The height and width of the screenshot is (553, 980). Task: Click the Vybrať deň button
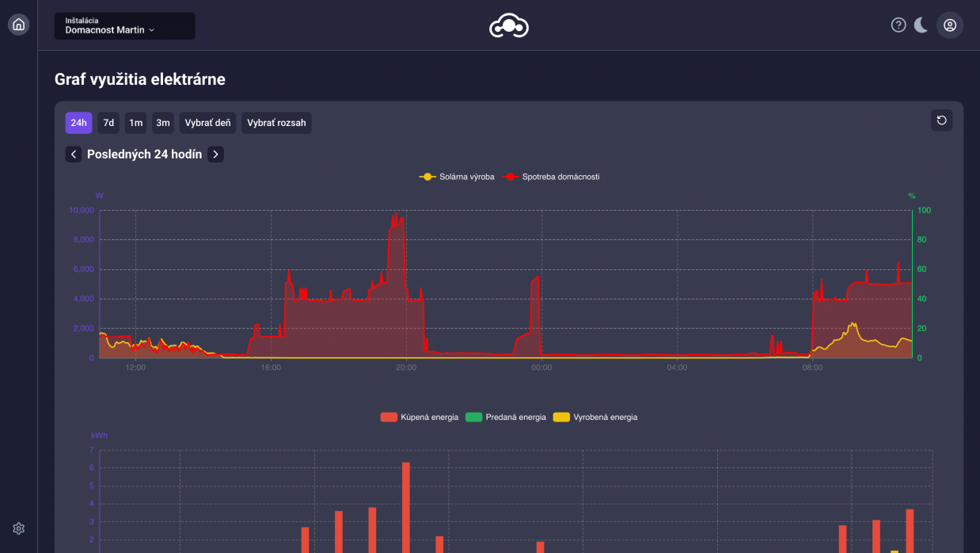(207, 123)
